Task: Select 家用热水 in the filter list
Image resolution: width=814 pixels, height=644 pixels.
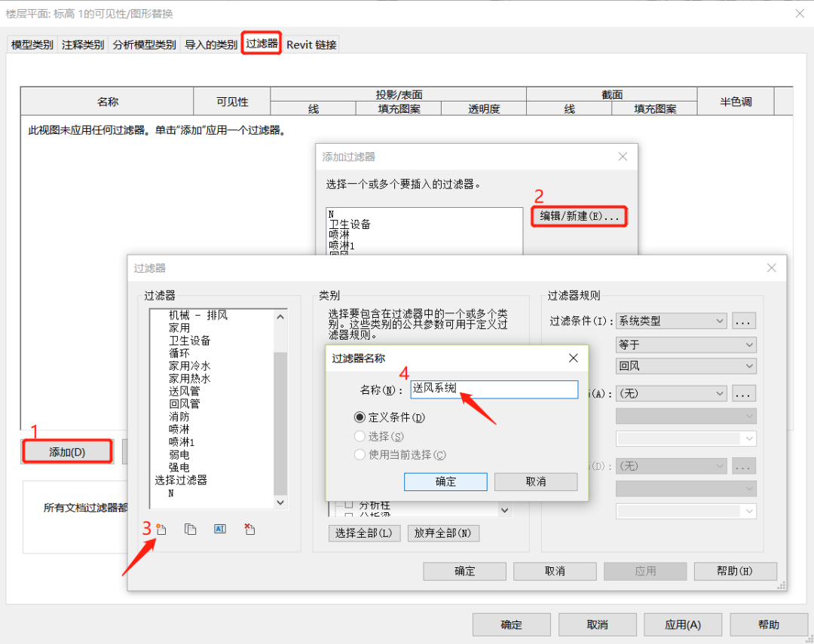Action: [189, 378]
